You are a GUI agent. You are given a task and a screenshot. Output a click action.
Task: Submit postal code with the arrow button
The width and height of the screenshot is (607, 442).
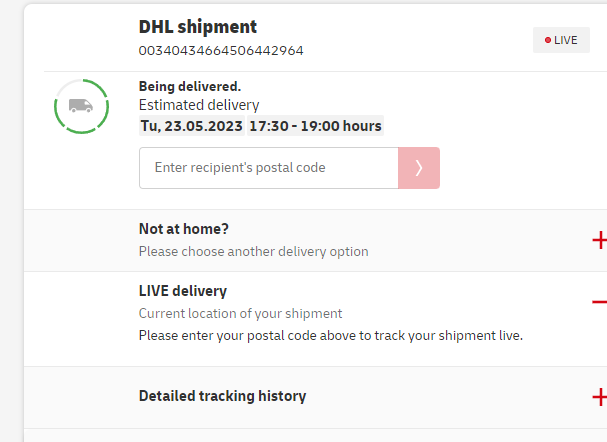tap(419, 168)
